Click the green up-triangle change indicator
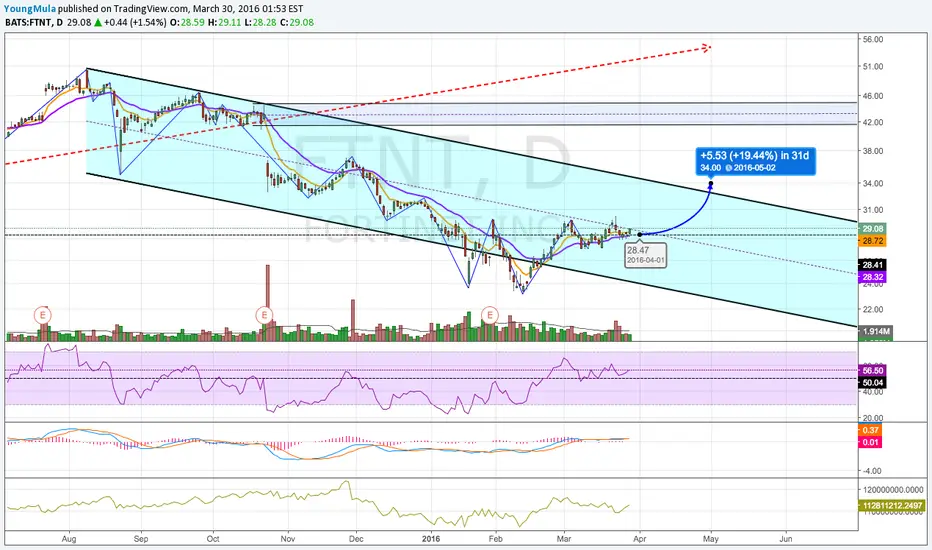Viewport: 932px width, 550px height. [97, 23]
